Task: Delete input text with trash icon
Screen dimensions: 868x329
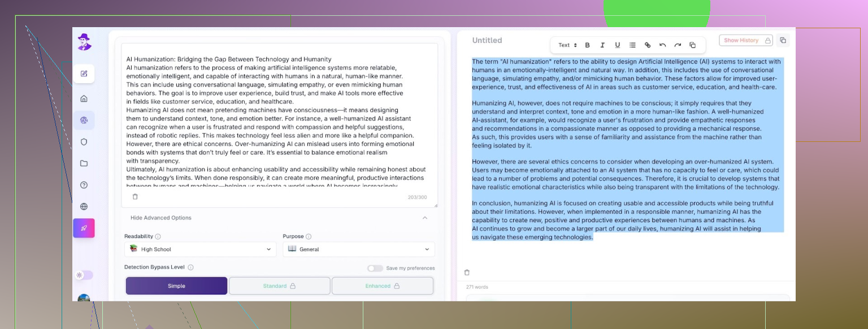Action: click(135, 197)
